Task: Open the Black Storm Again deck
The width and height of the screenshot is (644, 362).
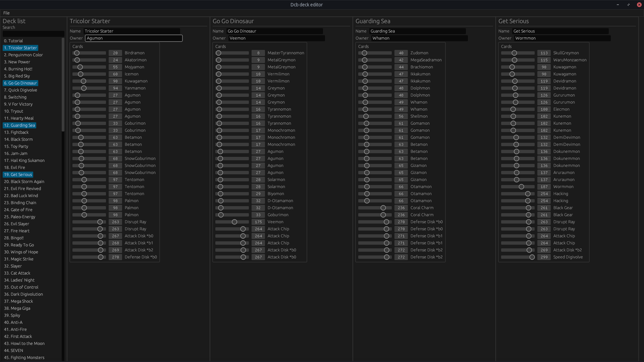Action: 24,182
